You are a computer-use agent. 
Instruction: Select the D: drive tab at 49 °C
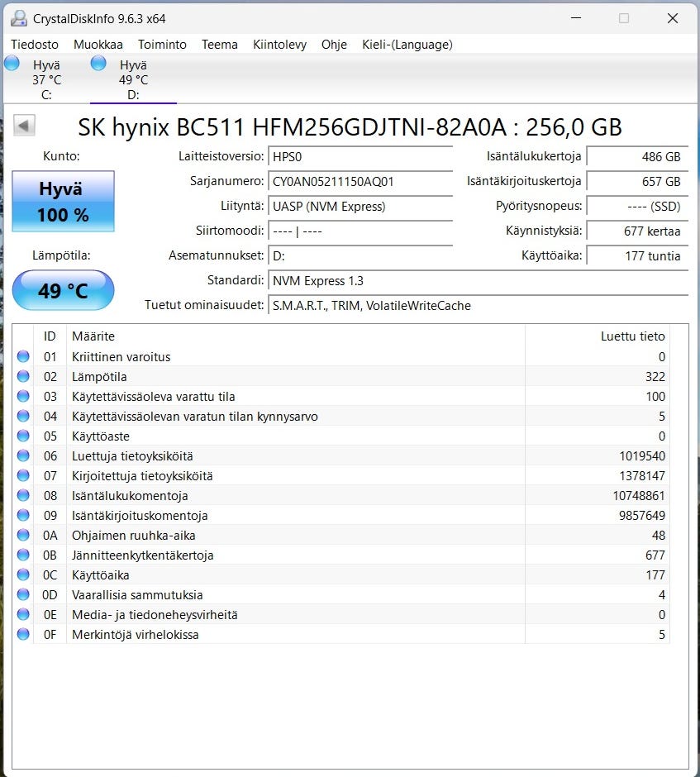(x=133, y=79)
